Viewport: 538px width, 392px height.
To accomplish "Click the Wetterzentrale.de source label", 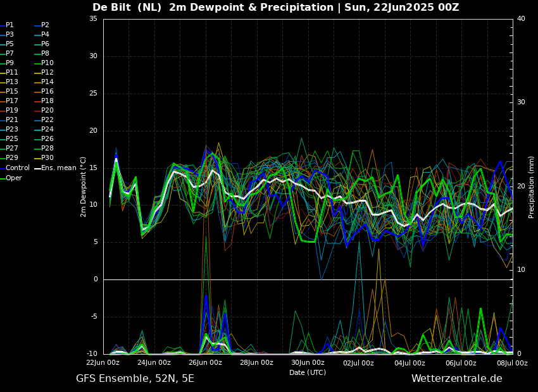I will (457, 379).
